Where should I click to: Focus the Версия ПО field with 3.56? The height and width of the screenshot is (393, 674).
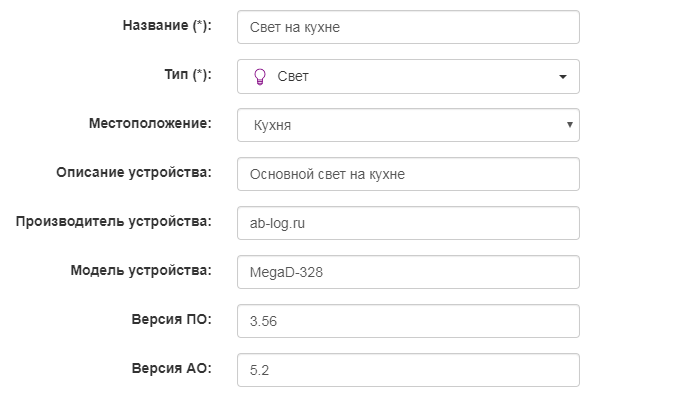(x=408, y=321)
